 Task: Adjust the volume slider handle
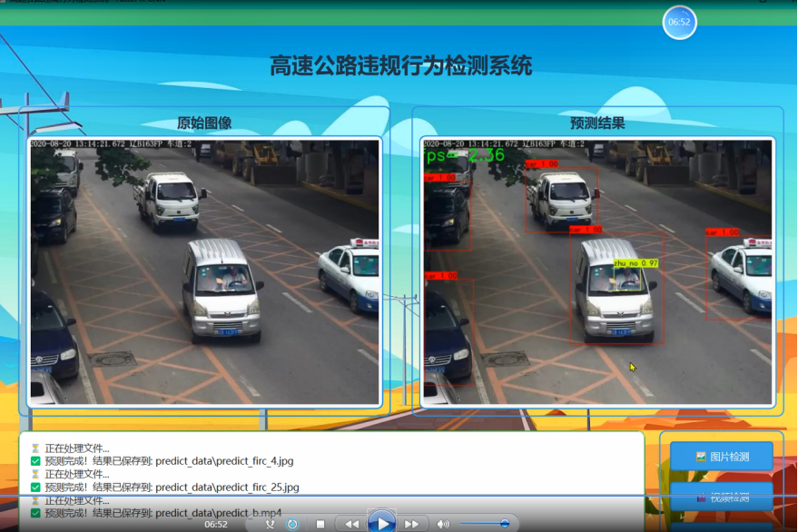click(x=505, y=523)
